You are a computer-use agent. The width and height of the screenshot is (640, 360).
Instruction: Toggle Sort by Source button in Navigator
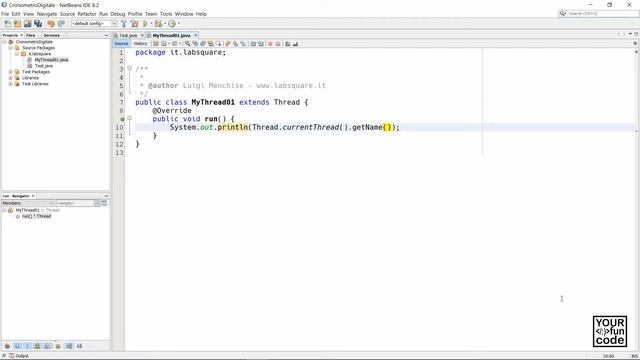79,346
